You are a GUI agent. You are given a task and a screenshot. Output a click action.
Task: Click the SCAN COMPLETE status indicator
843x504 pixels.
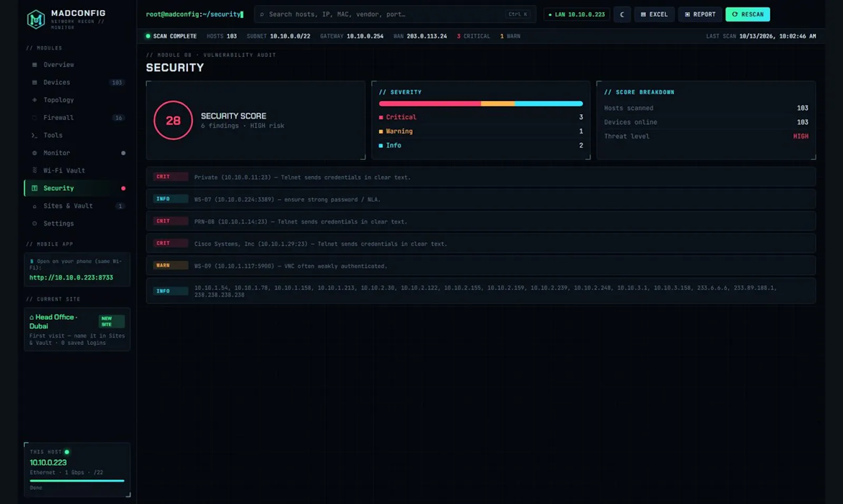(x=171, y=36)
